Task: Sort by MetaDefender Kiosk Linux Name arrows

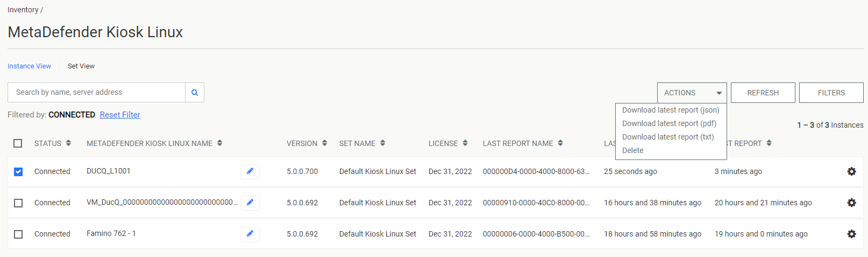Action: point(219,143)
